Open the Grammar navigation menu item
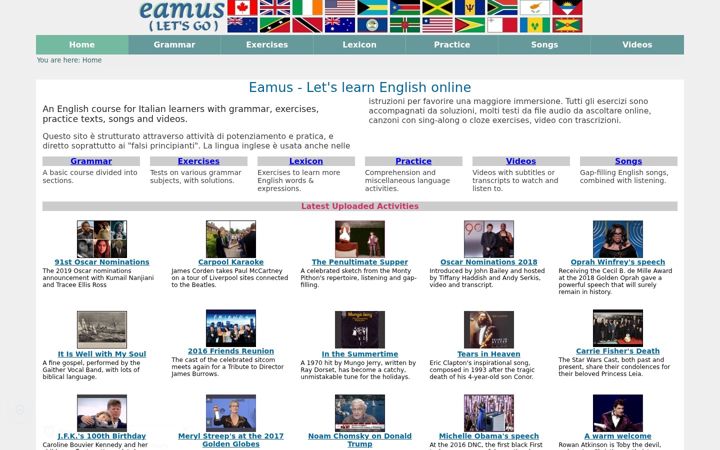The width and height of the screenshot is (720, 450). click(x=174, y=45)
